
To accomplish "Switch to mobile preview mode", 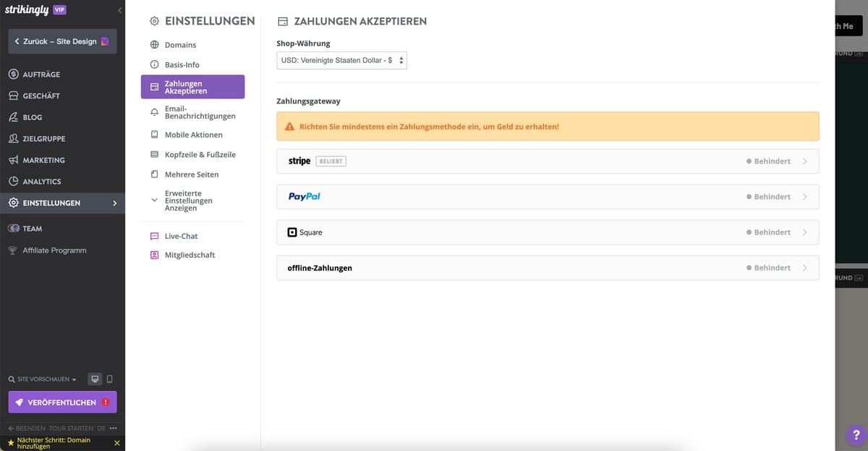I will click(110, 379).
